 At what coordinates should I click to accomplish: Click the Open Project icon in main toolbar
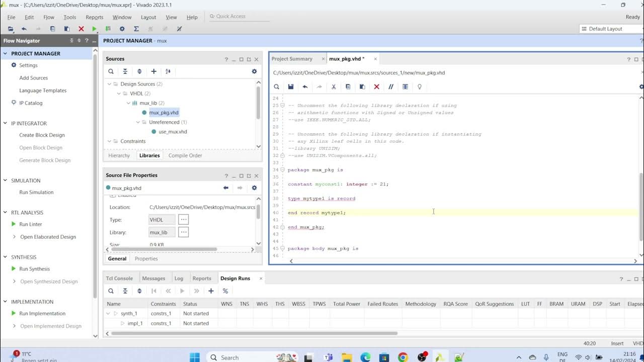[x=11, y=29]
